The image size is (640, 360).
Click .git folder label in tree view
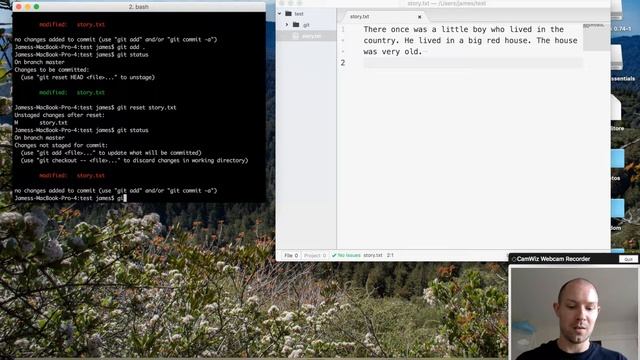coord(306,25)
